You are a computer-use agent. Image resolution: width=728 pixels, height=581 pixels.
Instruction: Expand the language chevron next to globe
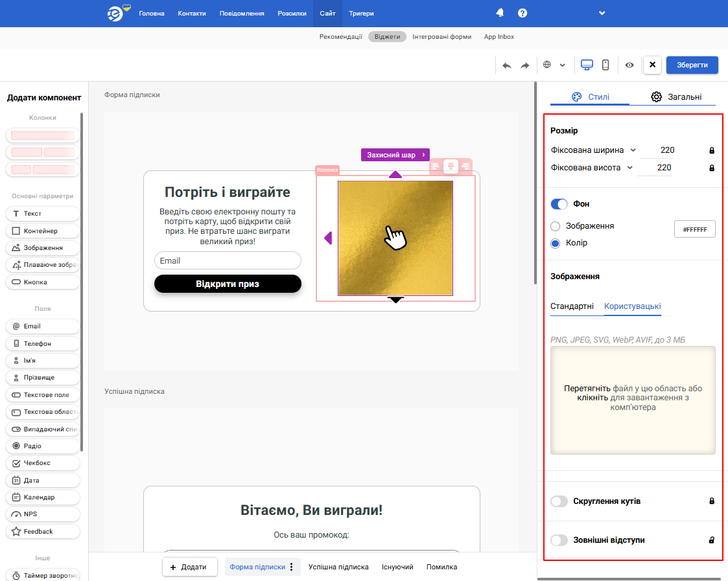pyautogui.click(x=562, y=65)
